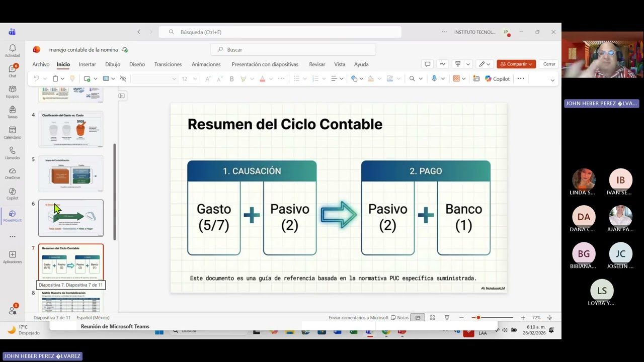Switch to normal view in status bar
Viewport: 644px width, 362px height.
click(x=418, y=318)
